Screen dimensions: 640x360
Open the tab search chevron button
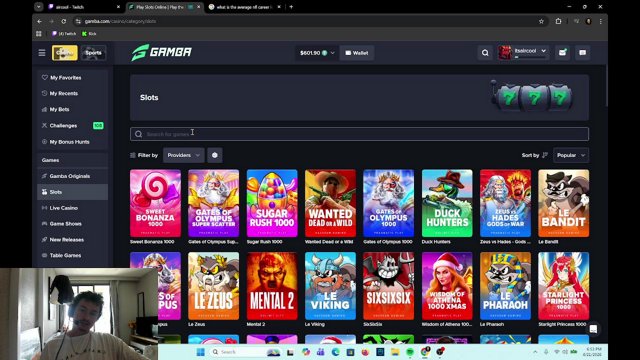(x=39, y=7)
